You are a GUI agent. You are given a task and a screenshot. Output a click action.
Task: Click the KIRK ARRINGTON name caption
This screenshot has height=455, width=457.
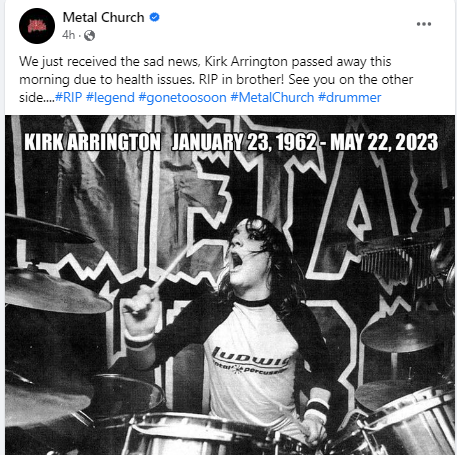click(x=92, y=142)
